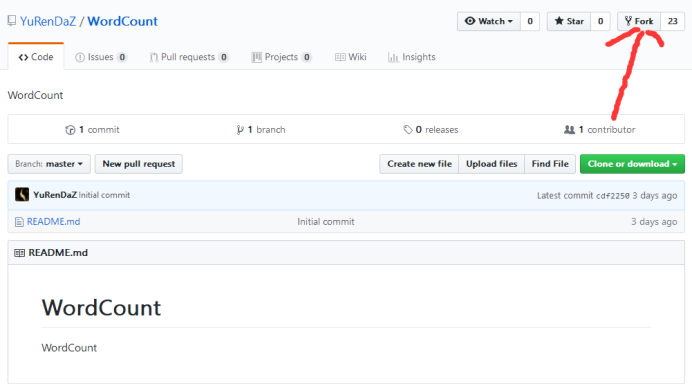This screenshot has height=386, width=692.
Task: Click the WordCount heading in README
Action: (102, 307)
